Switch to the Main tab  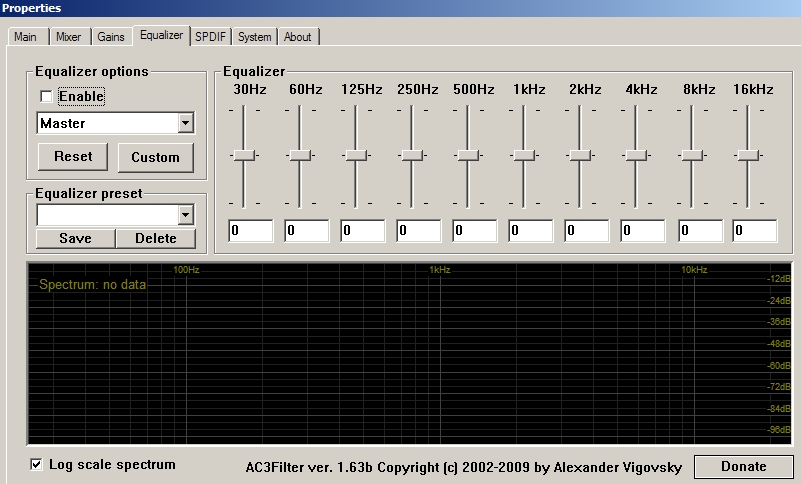[x=26, y=37]
